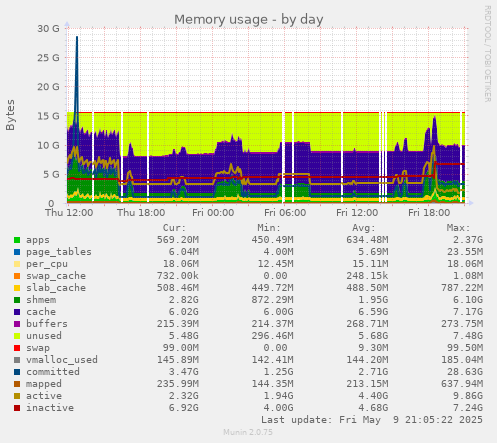
Task: Click the 'Memory usage - by day' title
Action: pos(249,20)
